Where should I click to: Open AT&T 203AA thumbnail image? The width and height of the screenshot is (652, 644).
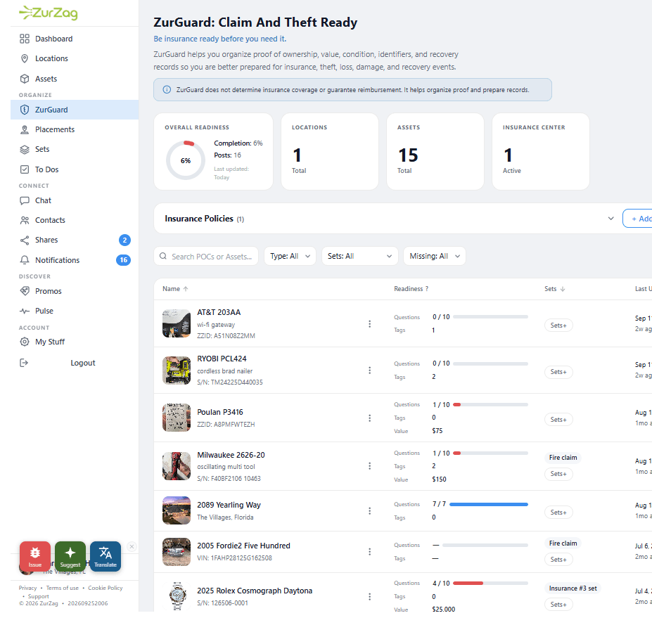coord(177,323)
